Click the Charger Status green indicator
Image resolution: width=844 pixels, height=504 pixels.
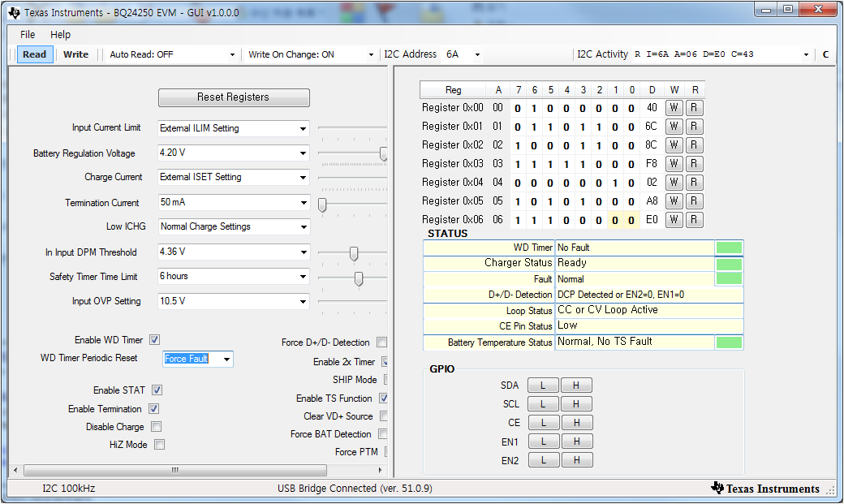[729, 264]
